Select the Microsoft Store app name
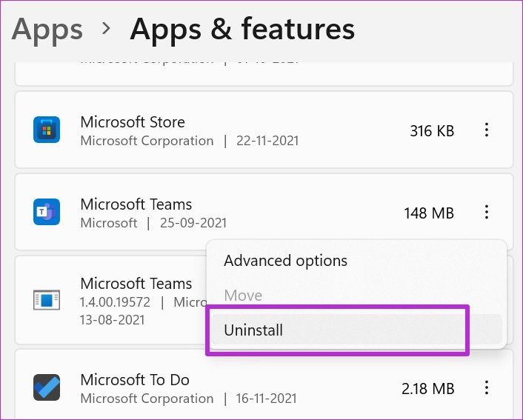 [133, 121]
